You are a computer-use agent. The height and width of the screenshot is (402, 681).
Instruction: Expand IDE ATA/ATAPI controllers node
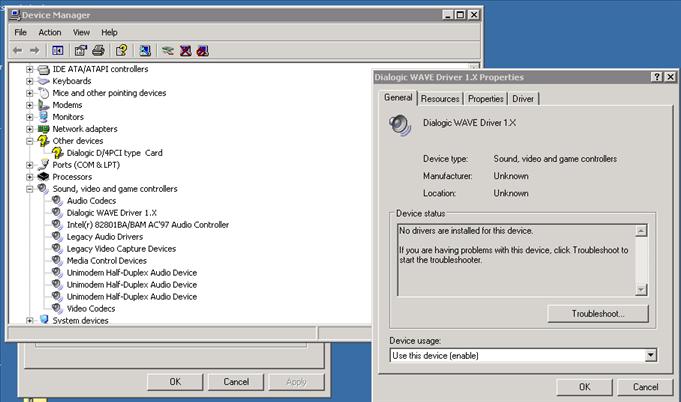[x=30, y=69]
